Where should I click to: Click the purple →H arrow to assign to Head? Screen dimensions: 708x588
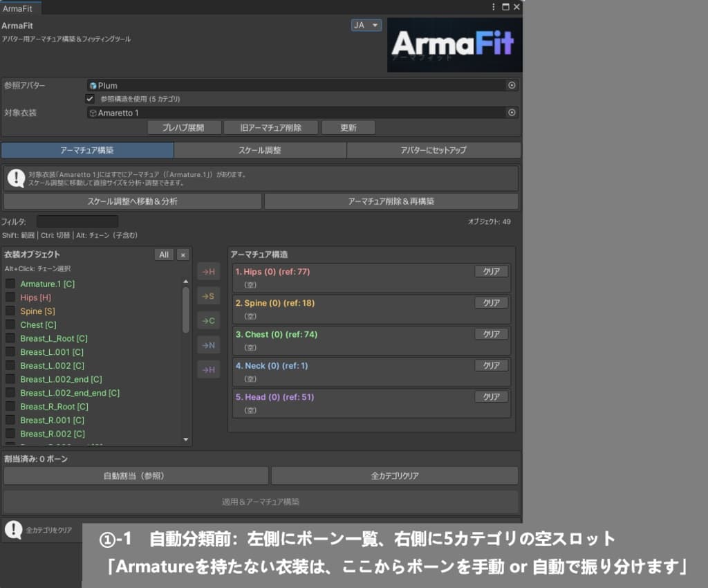[209, 370]
